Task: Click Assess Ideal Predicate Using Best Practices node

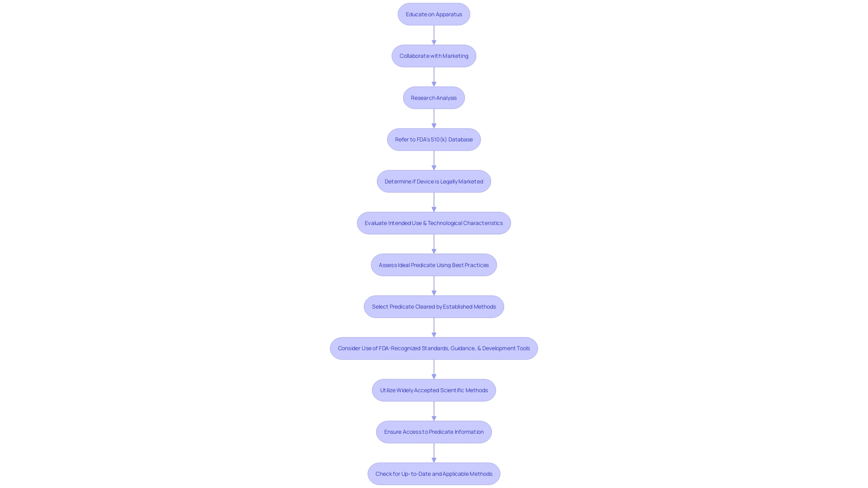Action: click(x=434, y=264)
